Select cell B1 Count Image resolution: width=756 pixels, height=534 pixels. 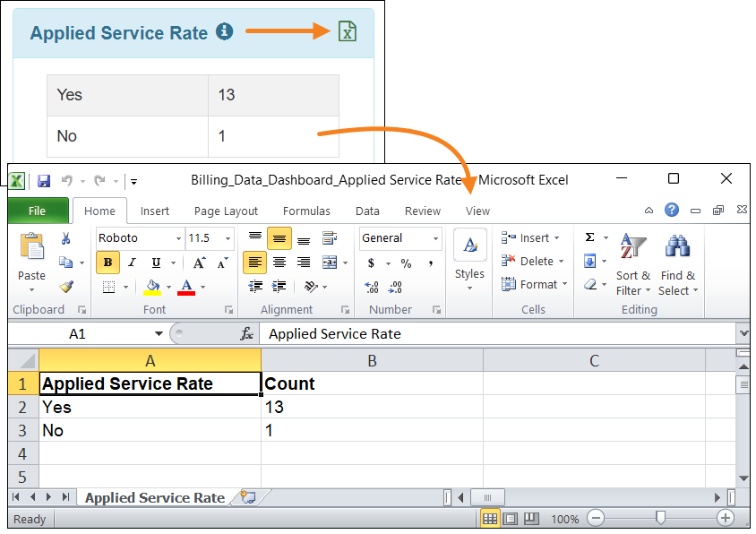pyautogui.click(x=373, y=383)
